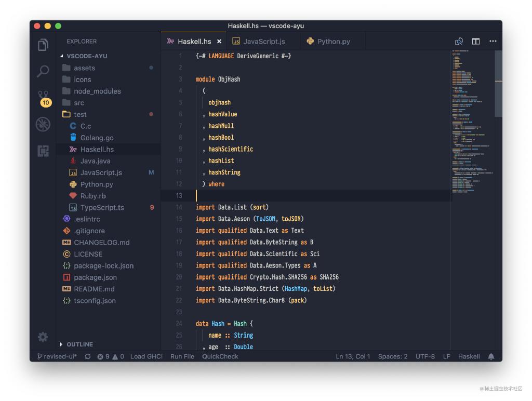Click QuickCheck in status bar

point(220,356)
